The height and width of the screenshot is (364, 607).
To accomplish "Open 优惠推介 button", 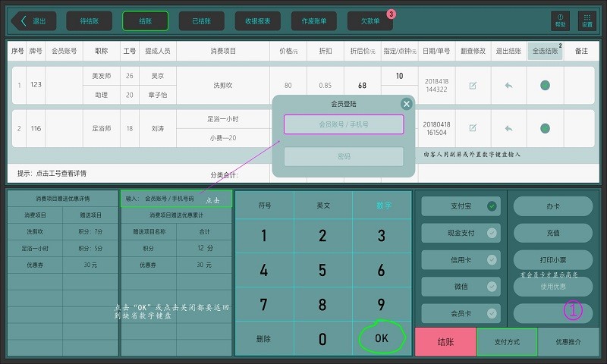I will point(568,342).
